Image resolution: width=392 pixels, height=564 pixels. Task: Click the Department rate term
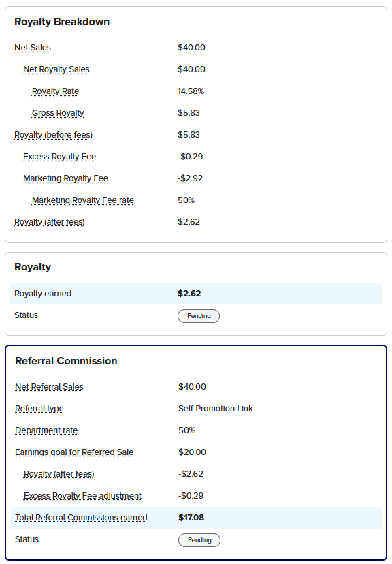point(46,430)
